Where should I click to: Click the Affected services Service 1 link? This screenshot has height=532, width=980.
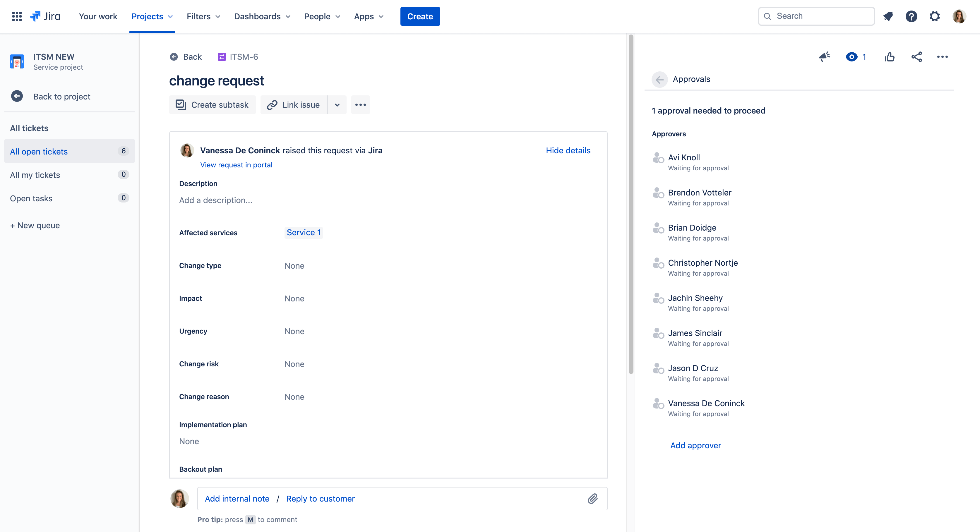(303, 232)
